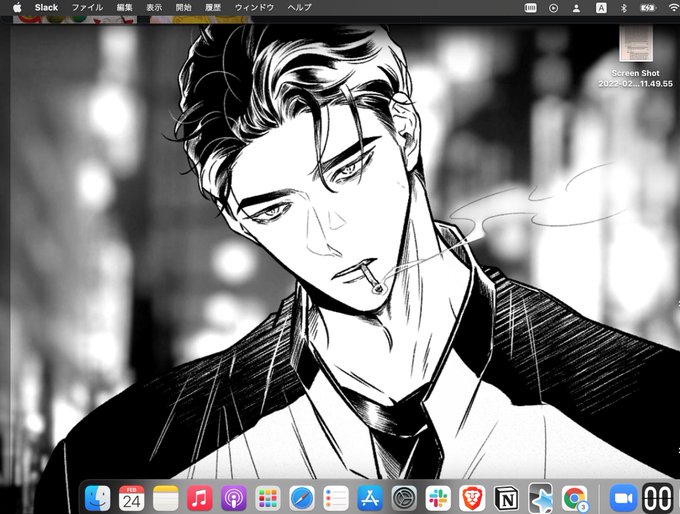The image size is (680, 514).
Task: Open the 履歴 menu
Action: 213,7
